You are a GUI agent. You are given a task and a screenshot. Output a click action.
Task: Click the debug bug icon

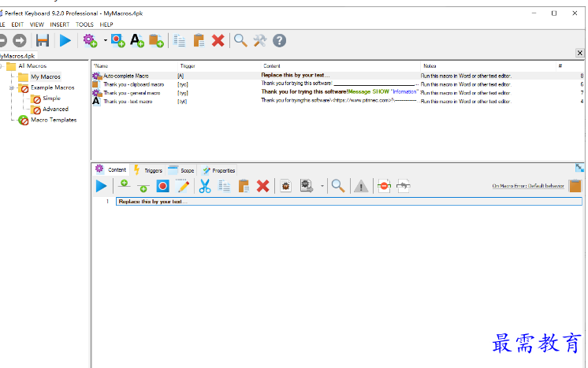pos(286,186)
